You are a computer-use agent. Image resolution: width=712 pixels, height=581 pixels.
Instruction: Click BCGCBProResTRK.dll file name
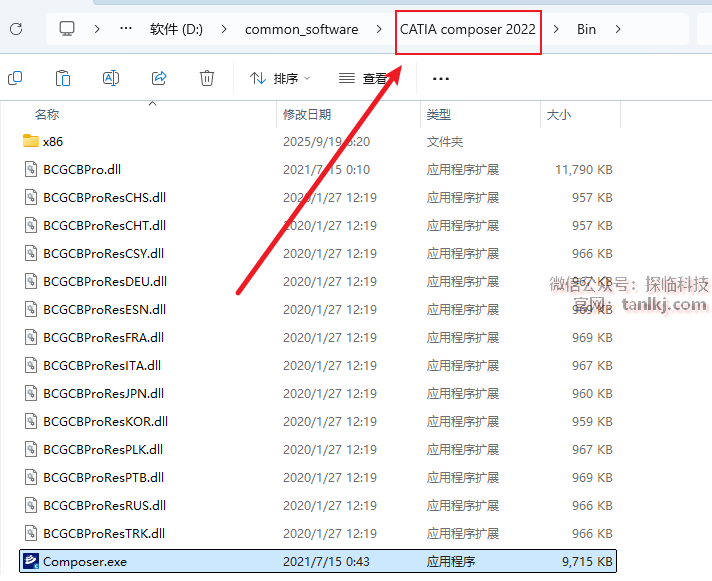click(x=104, y=534)
